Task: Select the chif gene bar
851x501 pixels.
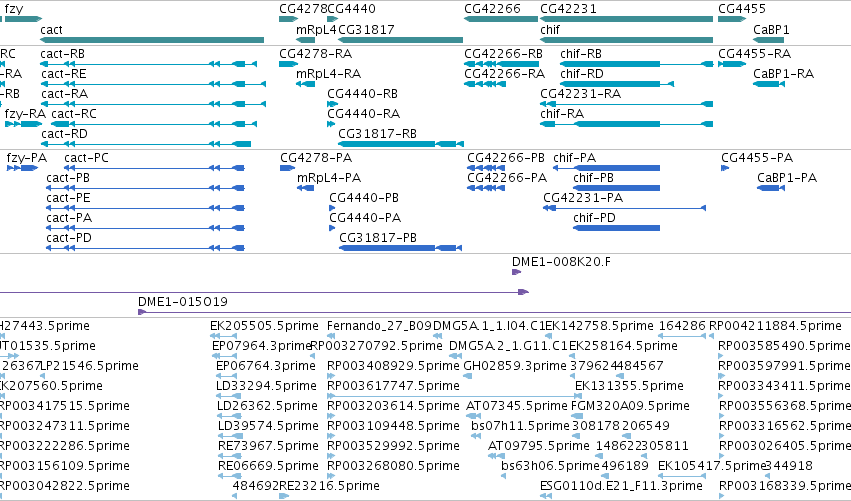Action: [626, 40]
